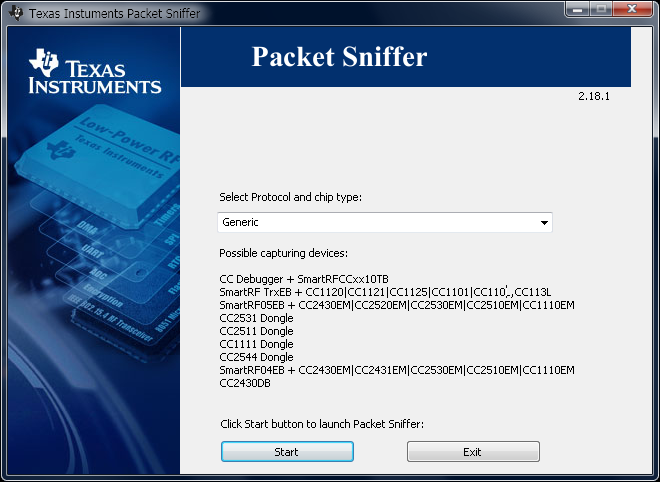Click the CC1111 Dongle device entry
This screenshot has height=482, width=660.
tap(256, 344)
